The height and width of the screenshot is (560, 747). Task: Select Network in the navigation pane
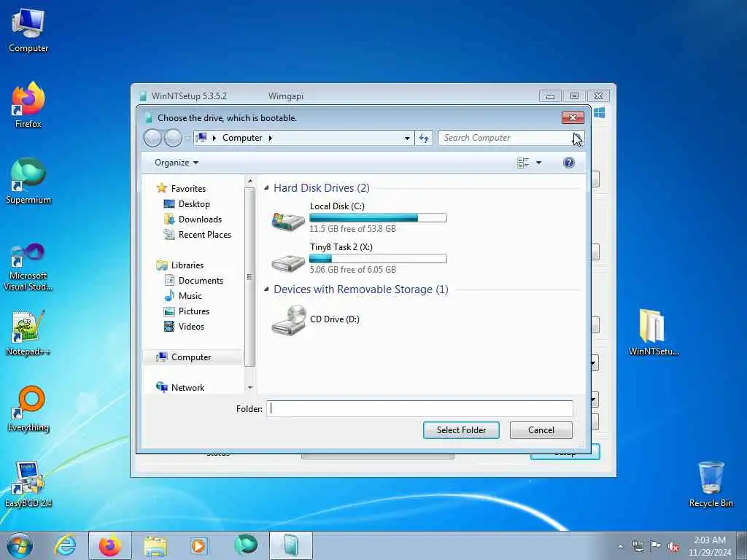tap(187, 388)
